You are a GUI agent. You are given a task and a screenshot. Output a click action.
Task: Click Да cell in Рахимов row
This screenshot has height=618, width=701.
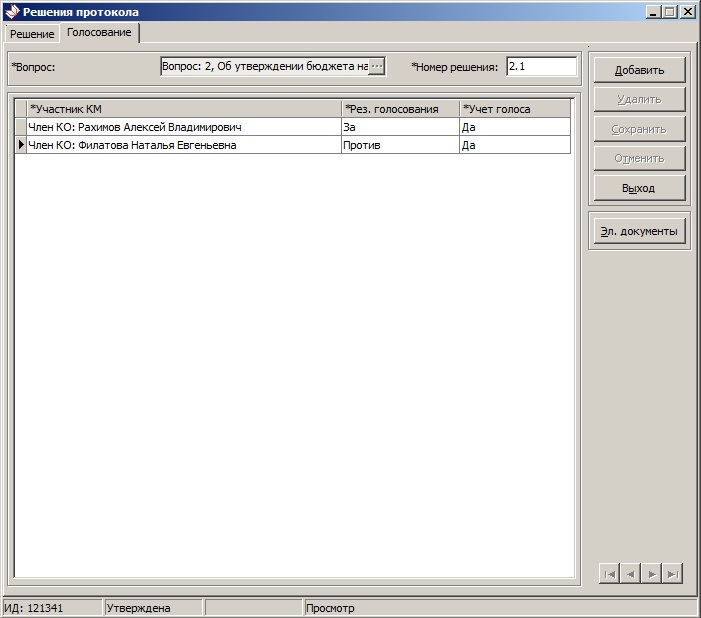515,127
